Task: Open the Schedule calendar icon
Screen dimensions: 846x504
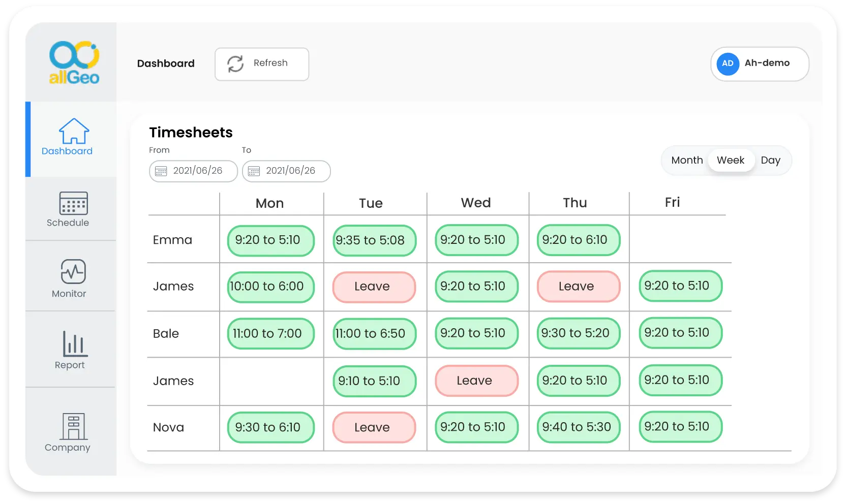Action: coord(73,204)
